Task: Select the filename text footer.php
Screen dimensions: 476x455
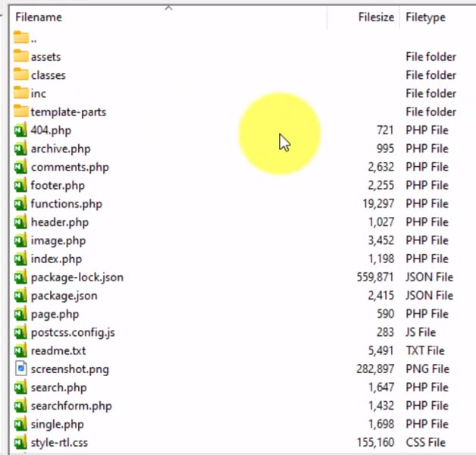Action: pos(58,186)
